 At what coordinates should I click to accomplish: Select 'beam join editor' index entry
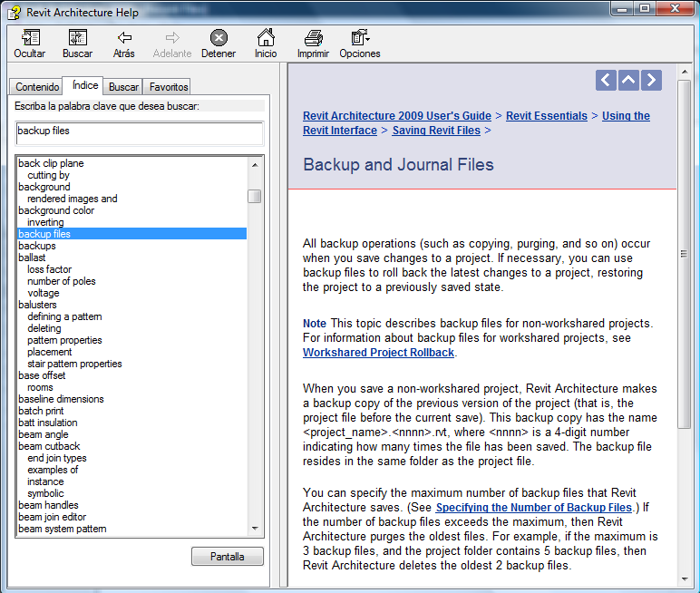click(53, 517)
